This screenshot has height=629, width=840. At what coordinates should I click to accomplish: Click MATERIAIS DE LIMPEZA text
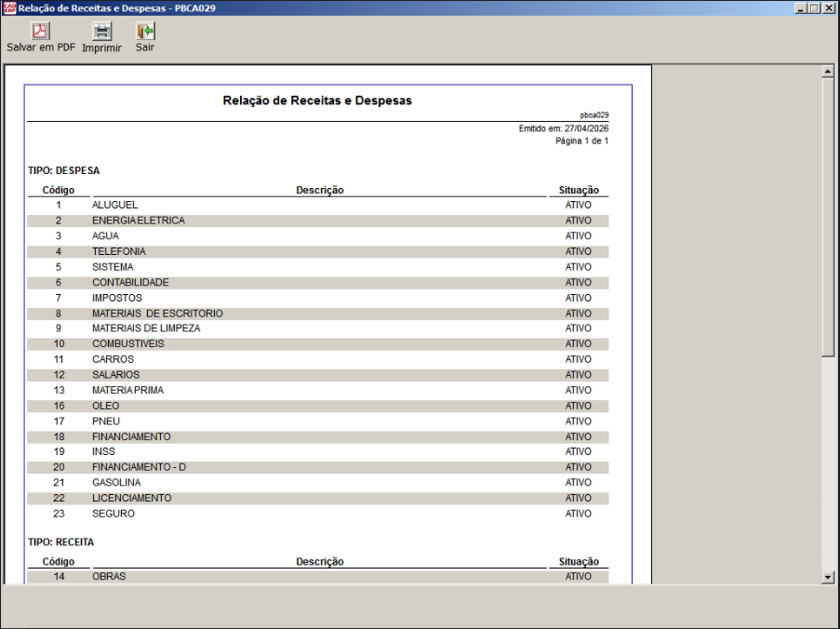coord(146,328)
